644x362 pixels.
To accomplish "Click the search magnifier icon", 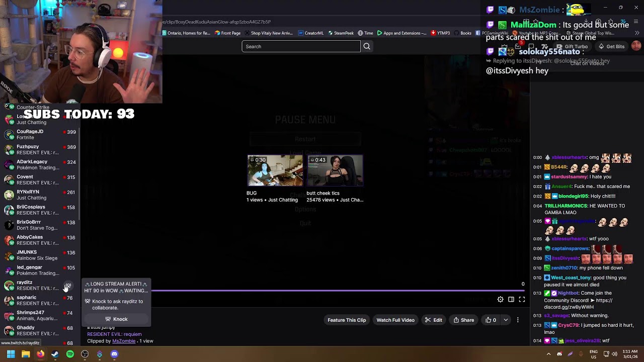I will click(x=367, y=46).
